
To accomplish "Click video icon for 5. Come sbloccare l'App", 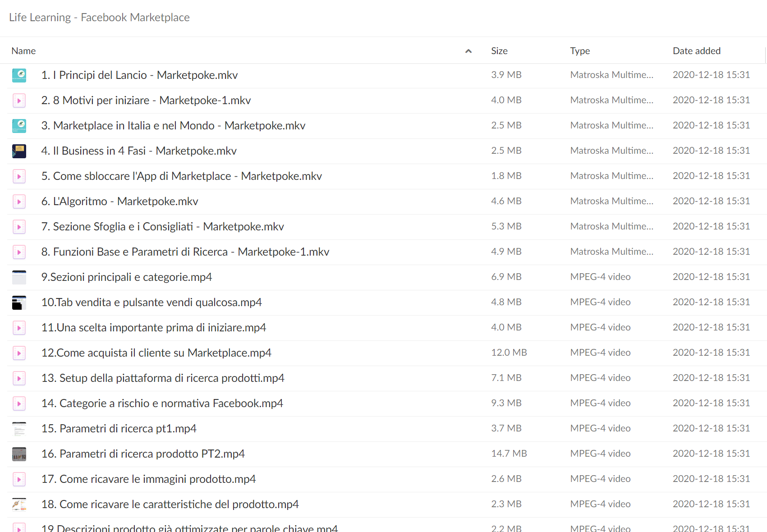I will [19, 176].
